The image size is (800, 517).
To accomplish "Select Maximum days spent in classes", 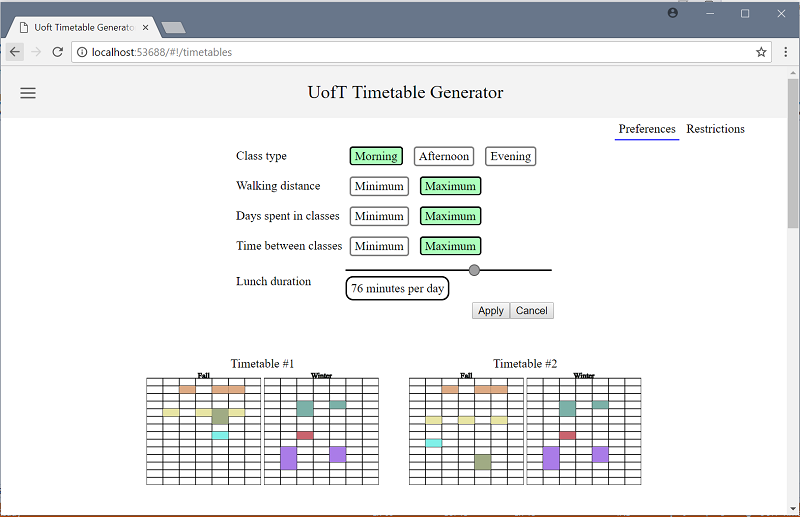I will [451, 216].
